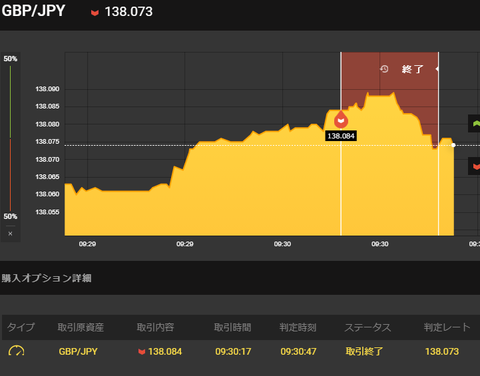
Task: Click the ステータス column header
Action: pyautogui.click(x=368, y=327)
